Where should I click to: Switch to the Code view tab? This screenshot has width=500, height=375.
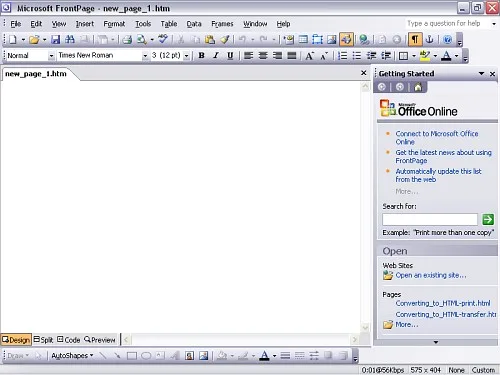tap(69, 340)
